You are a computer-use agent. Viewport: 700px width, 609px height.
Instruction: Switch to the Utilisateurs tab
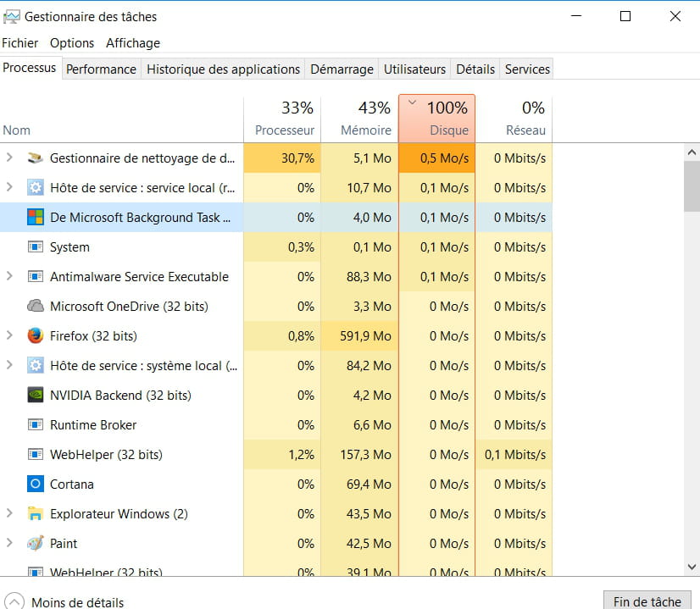pyautogui.click(x=414, y=69)
